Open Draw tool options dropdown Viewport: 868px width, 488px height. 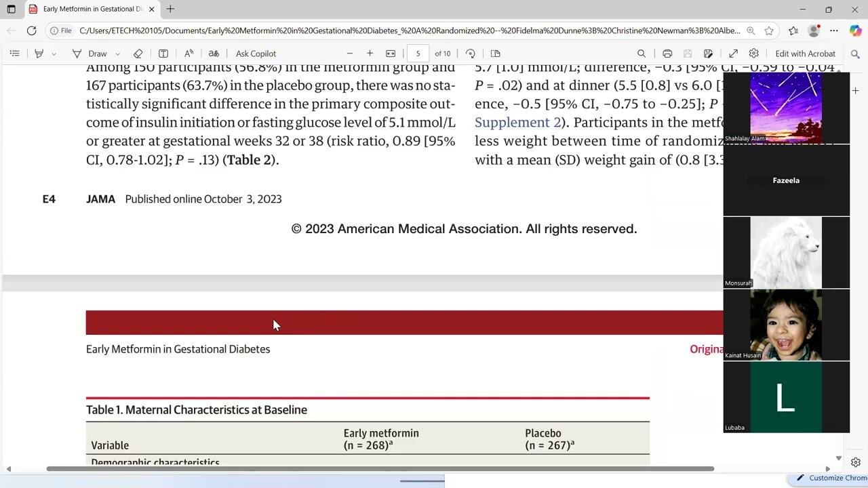[117, 54]
